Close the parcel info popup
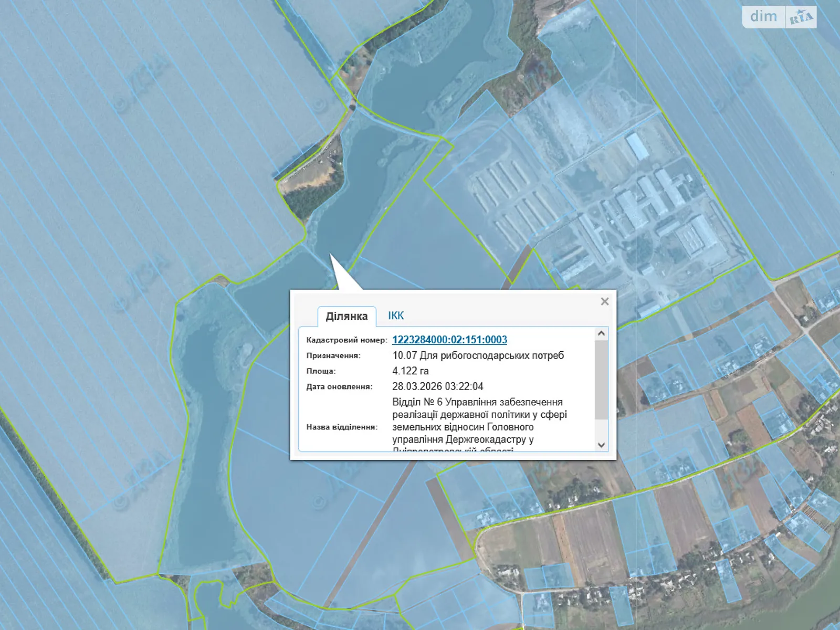840x630 pixels. click(604, 301)
